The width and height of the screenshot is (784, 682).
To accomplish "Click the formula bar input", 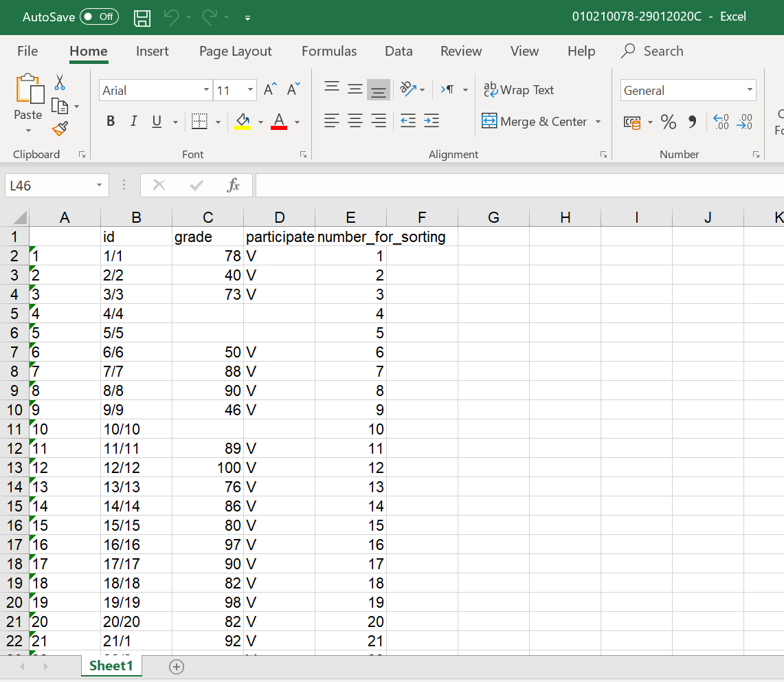I will (x=519, y=186).
